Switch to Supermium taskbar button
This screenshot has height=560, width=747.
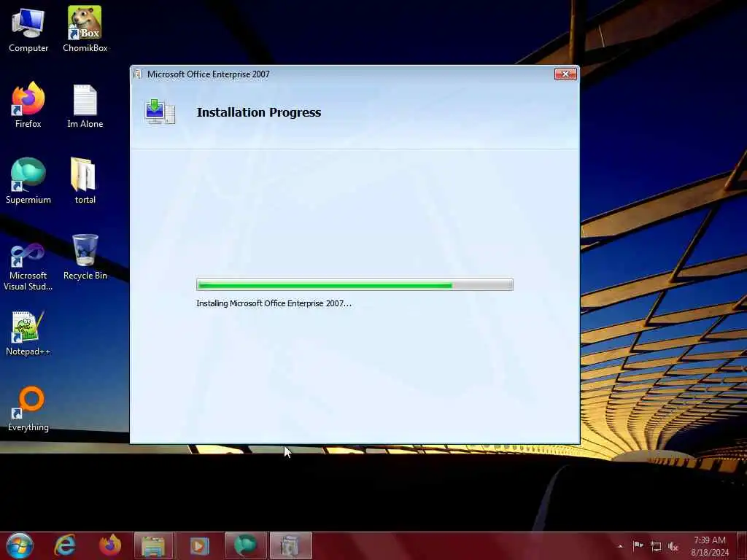pos(245,545)
